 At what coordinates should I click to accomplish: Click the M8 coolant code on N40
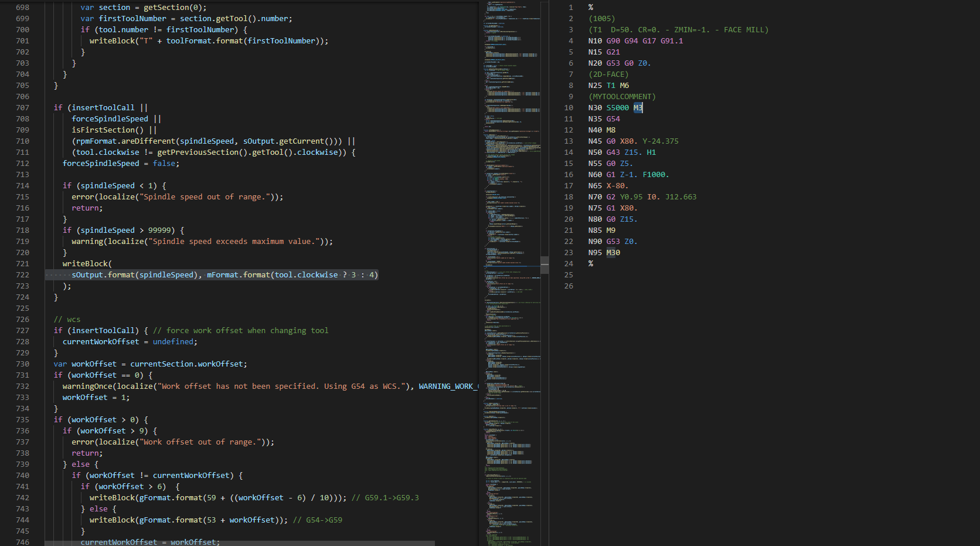[x=611, y=130]
